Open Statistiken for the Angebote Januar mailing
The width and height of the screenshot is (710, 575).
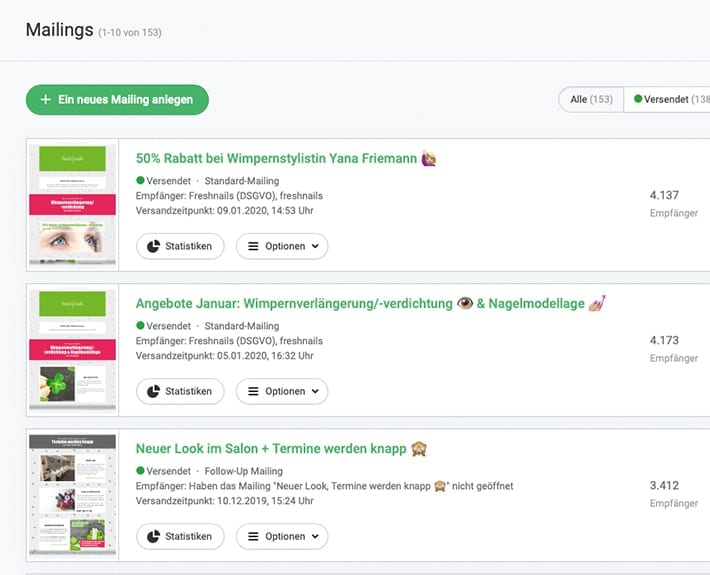[180, 391]
